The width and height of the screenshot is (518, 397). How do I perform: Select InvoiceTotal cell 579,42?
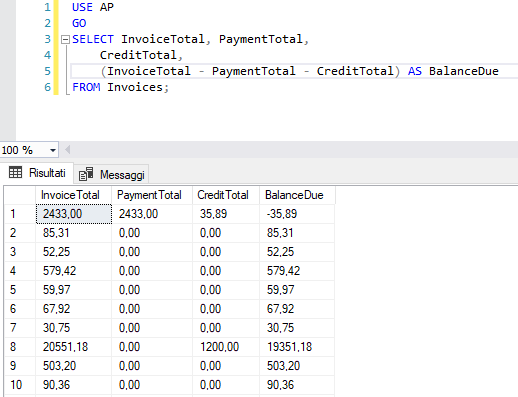click(x=73, y=271)
